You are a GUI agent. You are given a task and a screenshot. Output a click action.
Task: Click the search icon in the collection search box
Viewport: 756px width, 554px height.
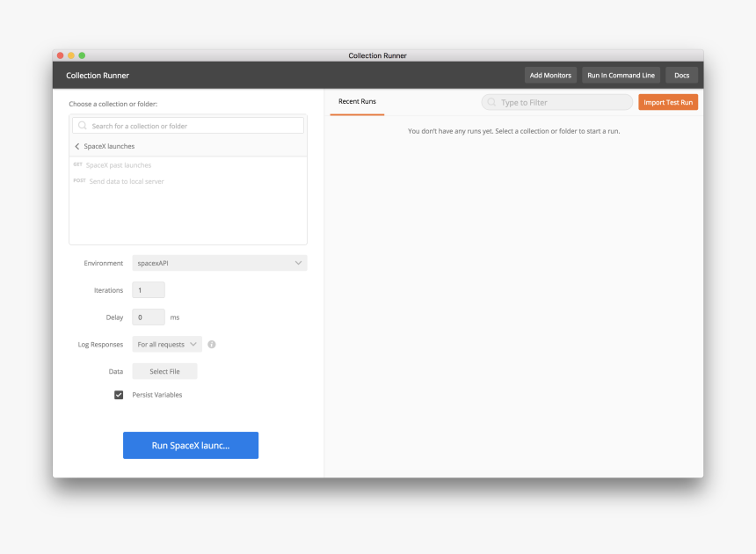pyautogui.click(x=83, y=126)
